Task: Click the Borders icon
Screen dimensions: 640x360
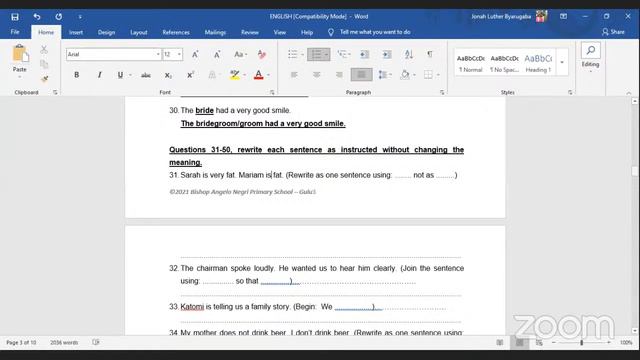Action: (428, 75)
